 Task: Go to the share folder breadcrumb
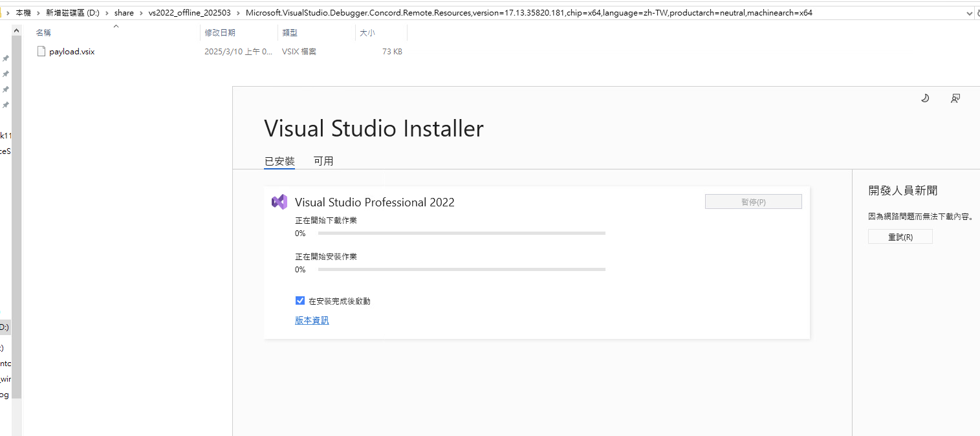pos(124,13)
